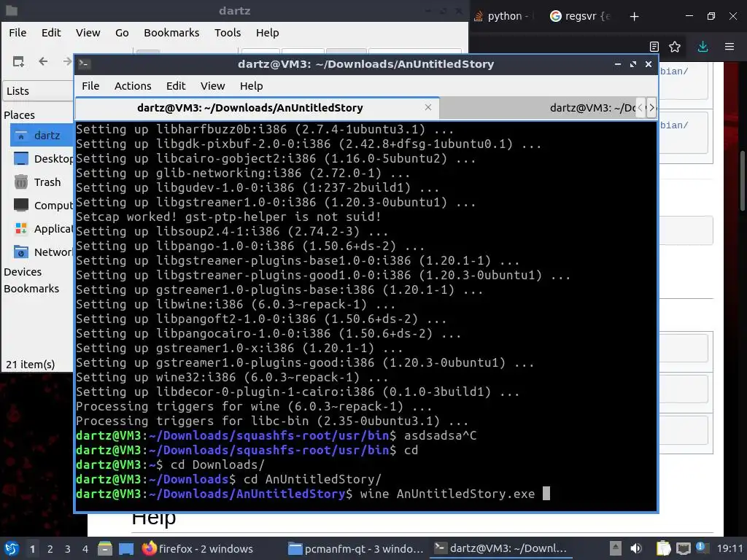
Task: Click the terminal tab-bar right scroll arrow
Action: pyautogui.click(x=651, y=108)
